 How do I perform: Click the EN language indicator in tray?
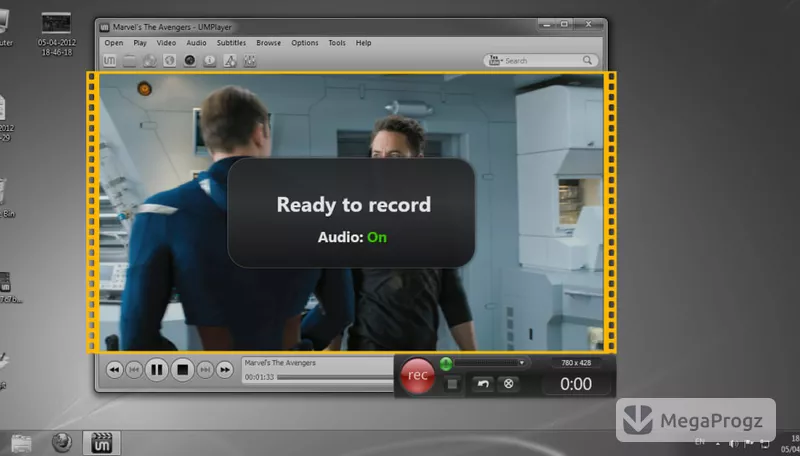(700, 442)
